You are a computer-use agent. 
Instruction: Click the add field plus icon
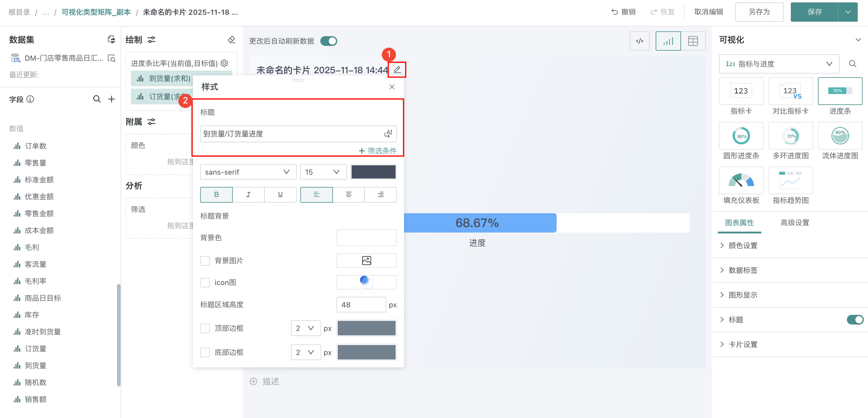tap(111, 99)
